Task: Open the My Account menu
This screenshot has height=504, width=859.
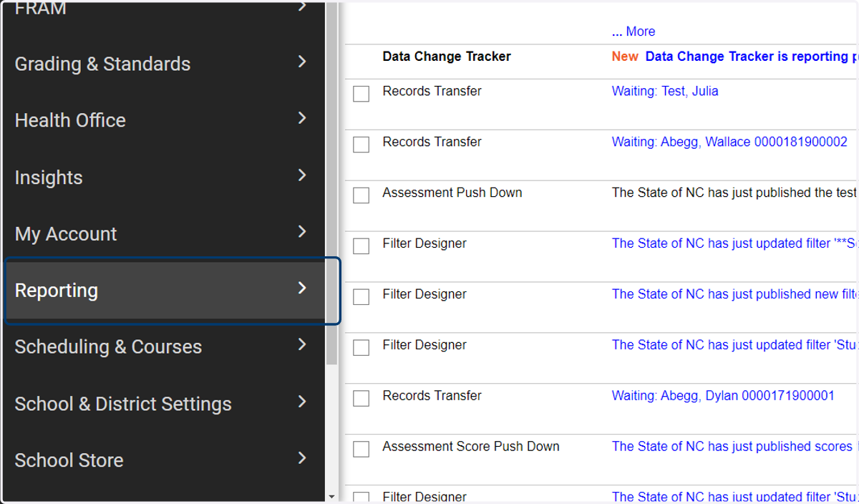Action: tap(163, 233)
